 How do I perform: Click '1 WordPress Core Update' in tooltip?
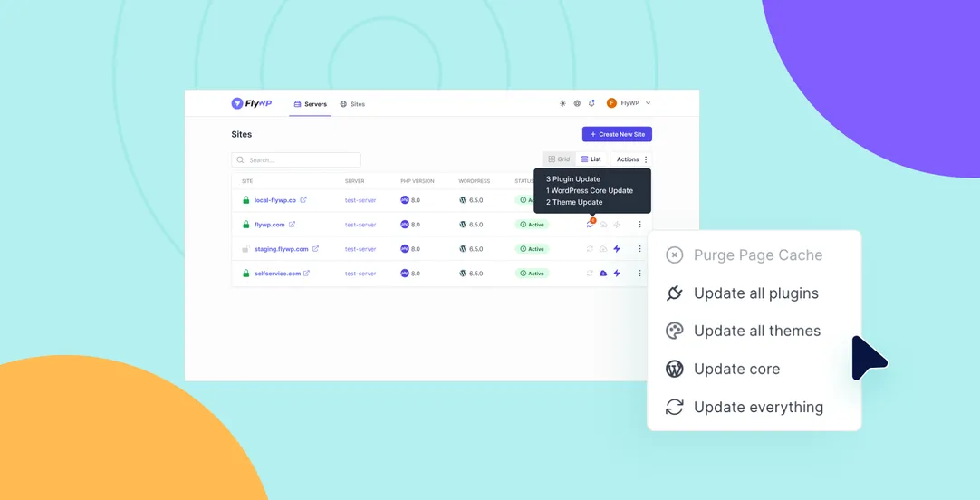590,190
